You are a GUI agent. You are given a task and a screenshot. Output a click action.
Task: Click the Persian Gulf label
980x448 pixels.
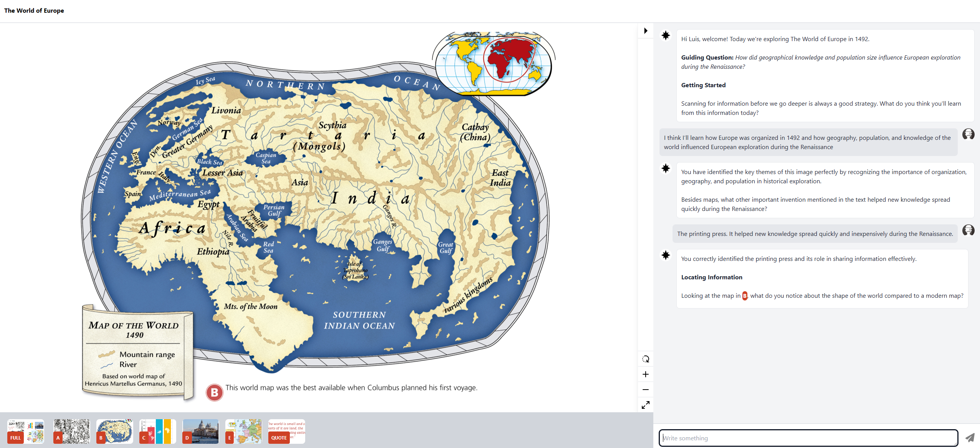click(274, 210)
